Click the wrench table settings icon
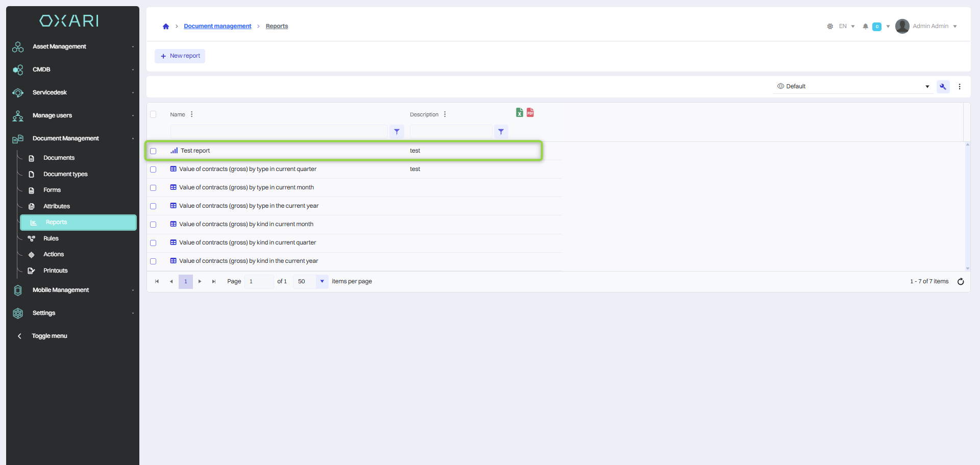The image size is (980, 465). pyautogui.click(x=943, y=87)
